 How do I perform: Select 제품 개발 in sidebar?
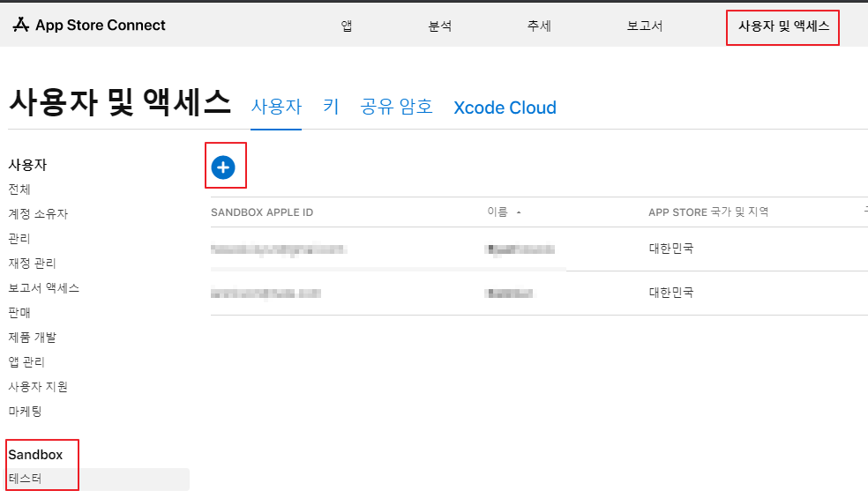(x=32, y=337)
